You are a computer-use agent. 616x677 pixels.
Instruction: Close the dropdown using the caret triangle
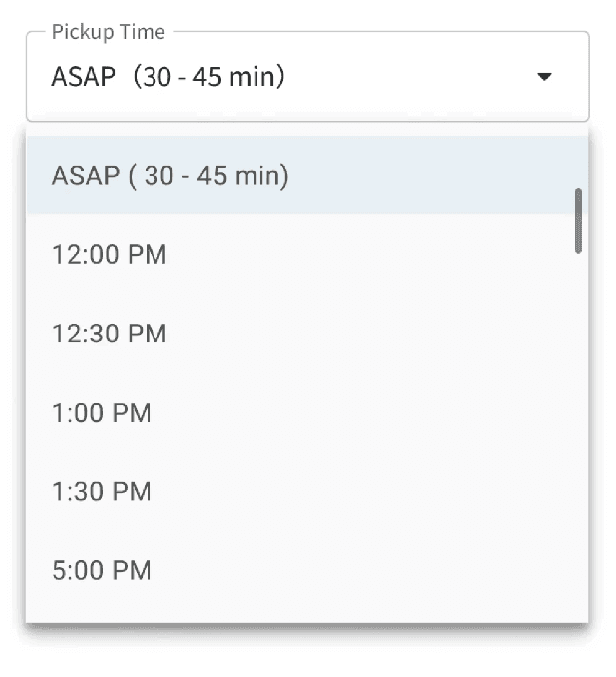coord(543,77)
